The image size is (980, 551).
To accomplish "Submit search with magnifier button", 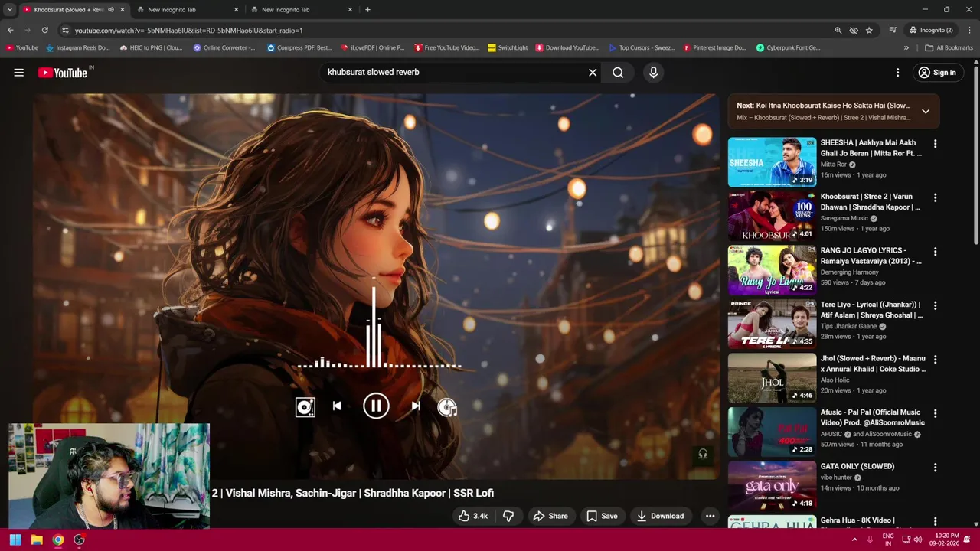I will click(x=618, y=73).
